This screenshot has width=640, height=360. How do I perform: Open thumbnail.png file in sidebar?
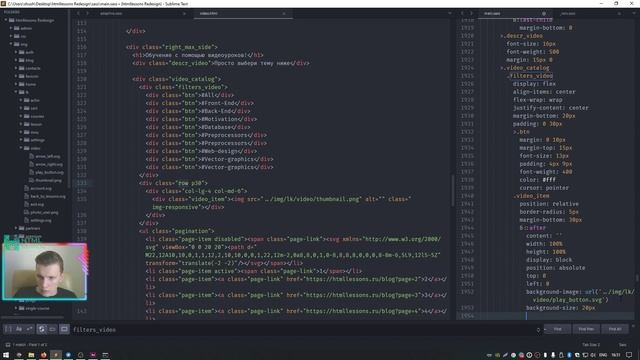click(48, 180)
